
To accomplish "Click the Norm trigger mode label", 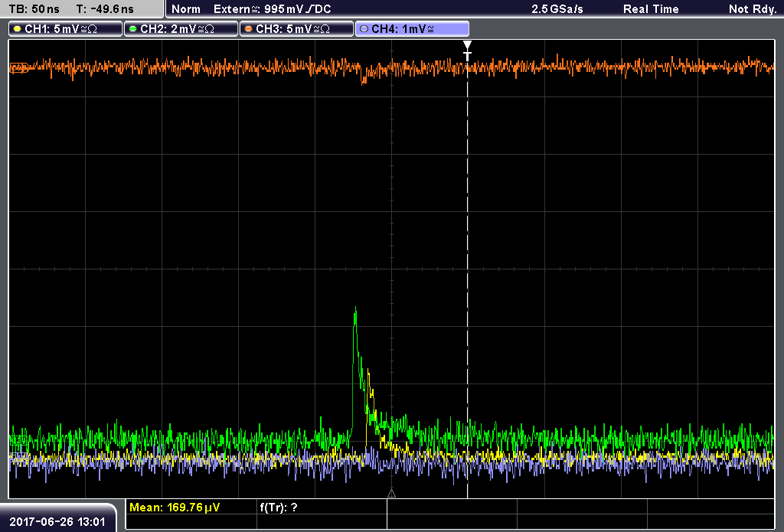I will click(x=186, y=9).
